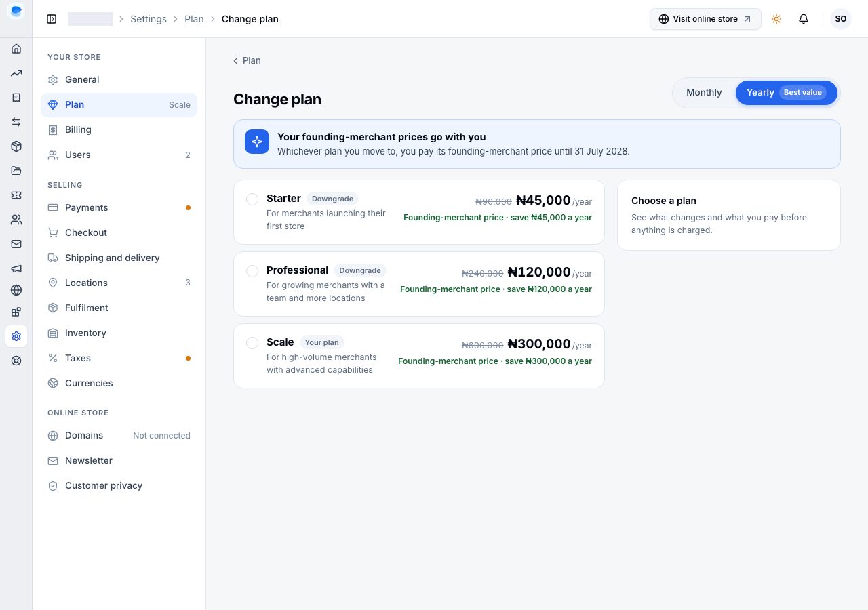This screenshot has width=868, height=610.
Task: Switch theme with the sun icon
Action: (776, 19)
